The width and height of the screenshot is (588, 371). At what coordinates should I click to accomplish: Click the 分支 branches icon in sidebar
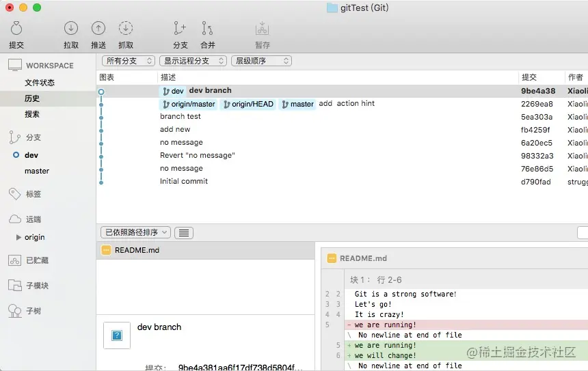[x=14, y=137]
